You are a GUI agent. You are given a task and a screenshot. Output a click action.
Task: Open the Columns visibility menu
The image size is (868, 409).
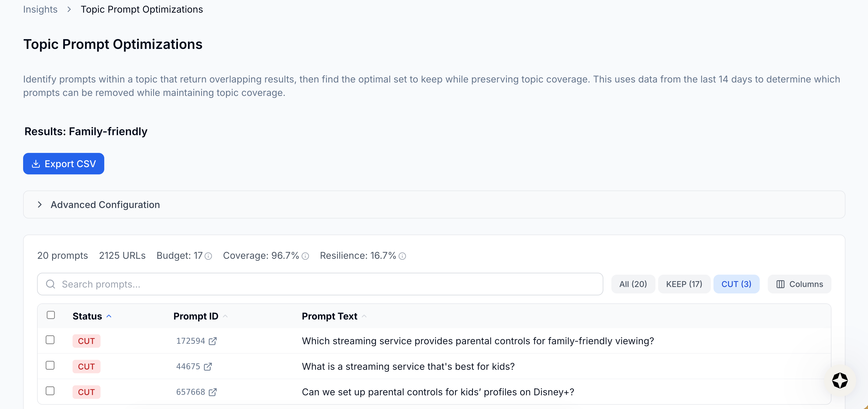(799, 284)
